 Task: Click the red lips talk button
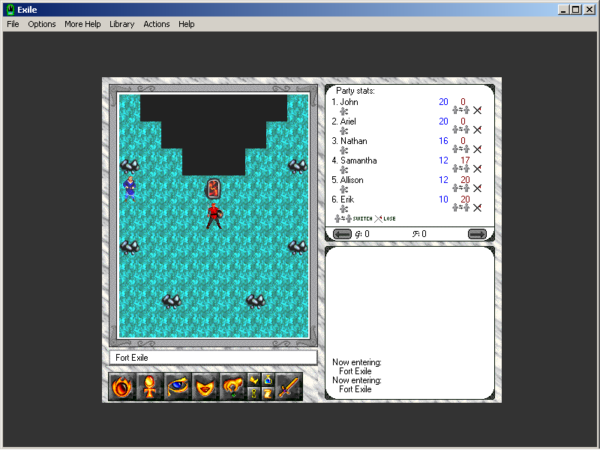pos(206,385)
